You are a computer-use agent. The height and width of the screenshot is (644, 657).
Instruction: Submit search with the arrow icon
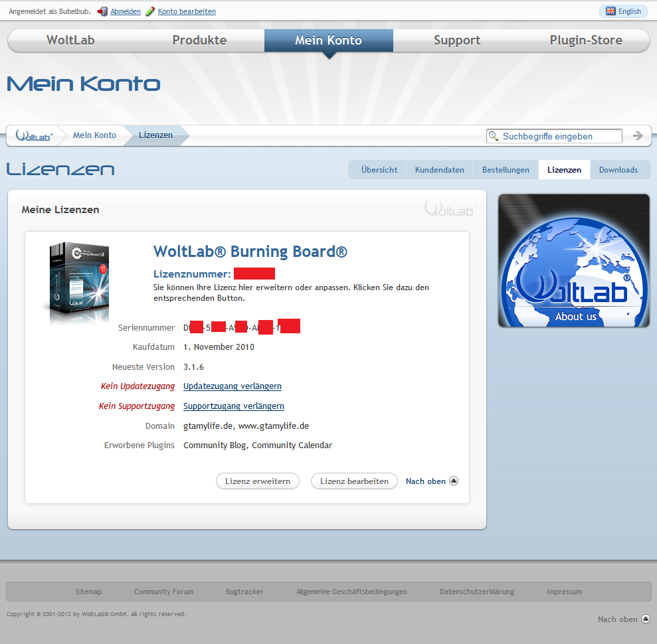coord(638,135)
